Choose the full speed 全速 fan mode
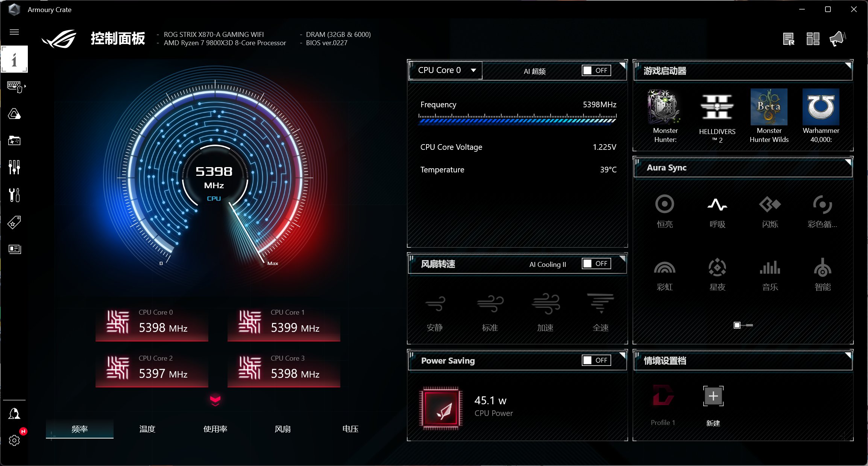 point(601,313)
